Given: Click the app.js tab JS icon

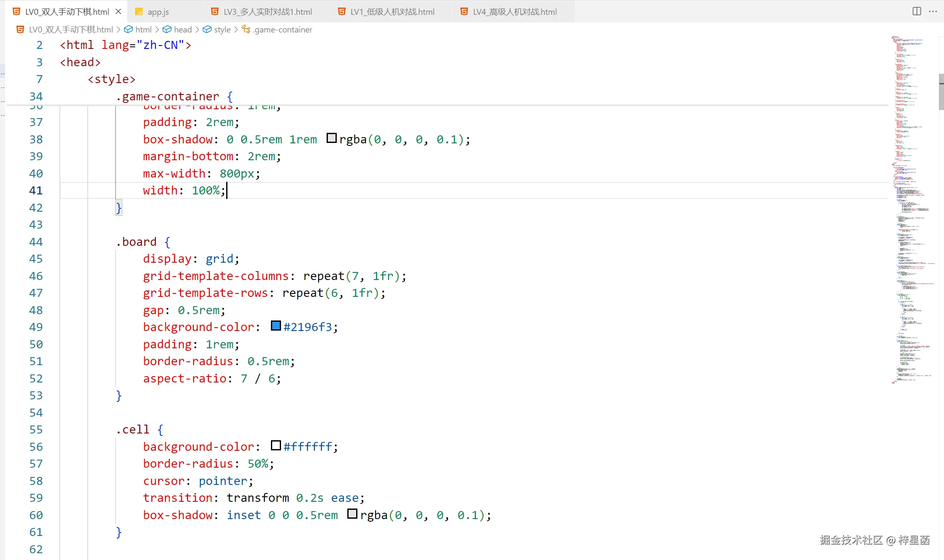Looking at the screenshot, I should tap(139, 12).
